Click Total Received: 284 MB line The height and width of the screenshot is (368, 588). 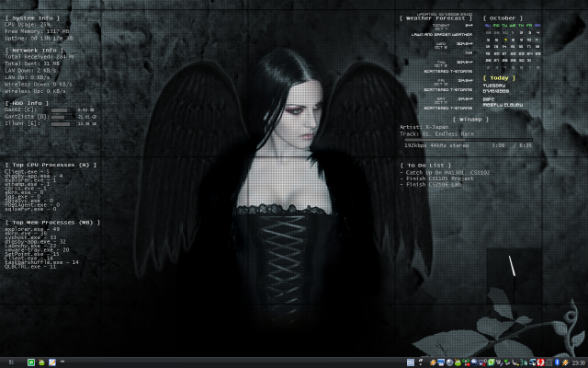(39, 57)
